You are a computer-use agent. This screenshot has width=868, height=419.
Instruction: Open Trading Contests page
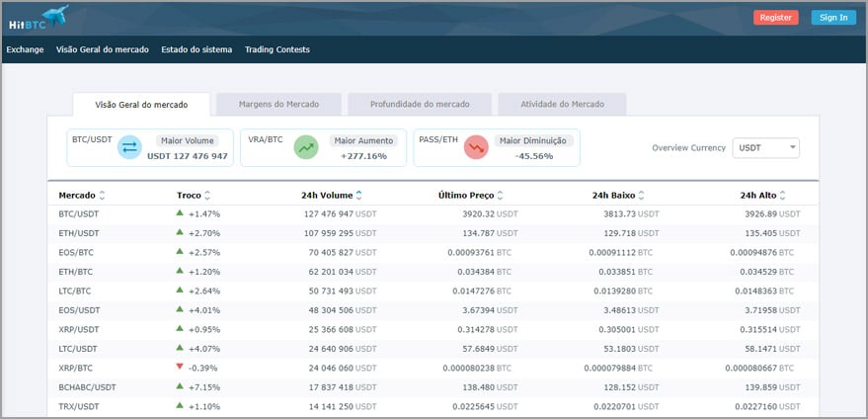(x=277, y=49)
